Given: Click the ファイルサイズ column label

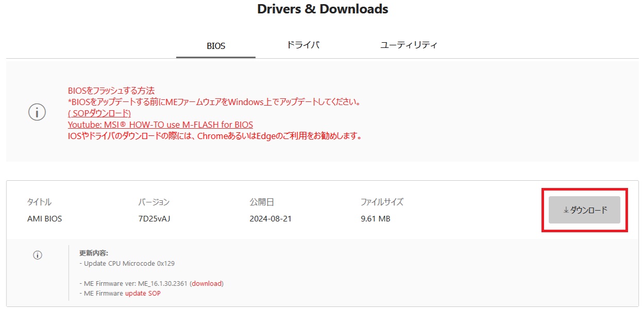Looking at the screenshot, I should pos(382,202).
